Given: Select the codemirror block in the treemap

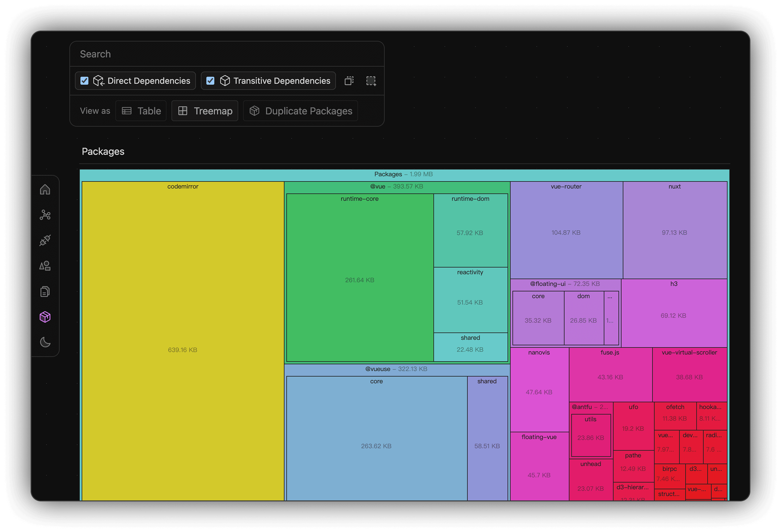Looking at the screenshot, I should click(x=183, y=349).
